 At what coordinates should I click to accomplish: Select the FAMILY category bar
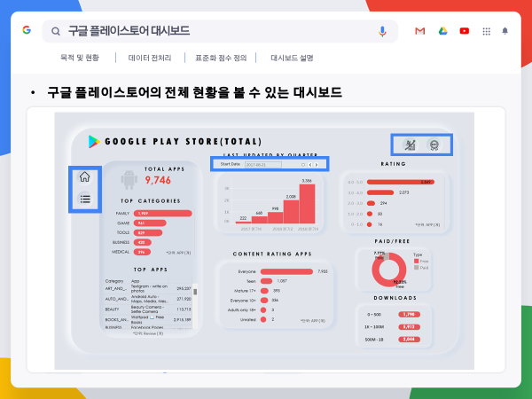(163, 214)
